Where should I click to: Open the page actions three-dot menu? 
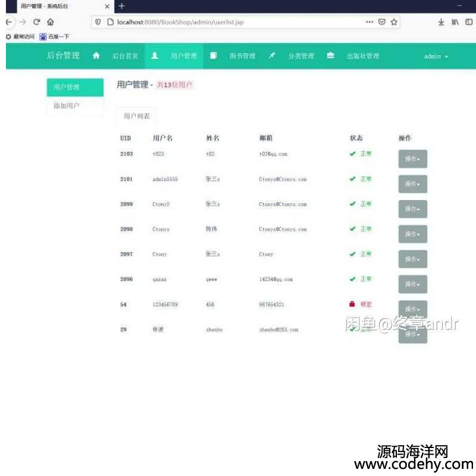click(x=369, y=22)
